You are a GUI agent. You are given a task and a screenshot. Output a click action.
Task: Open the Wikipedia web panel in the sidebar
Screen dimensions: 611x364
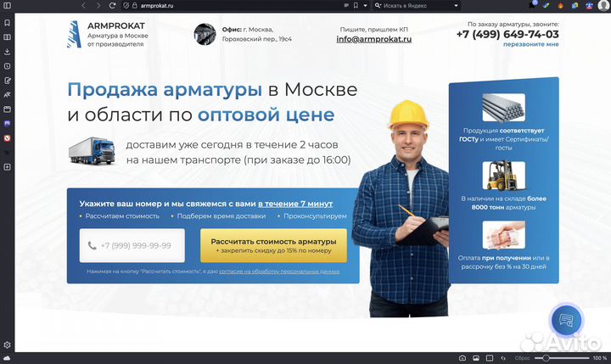[x=7, y=153]
